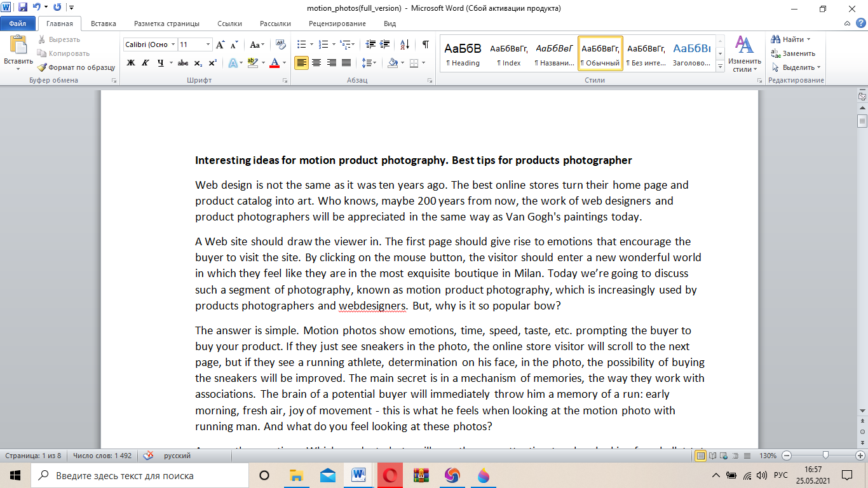Screen dimensions: 868x488
Task: Open the Opera browser from the taskbar
Action: (390, 475)
